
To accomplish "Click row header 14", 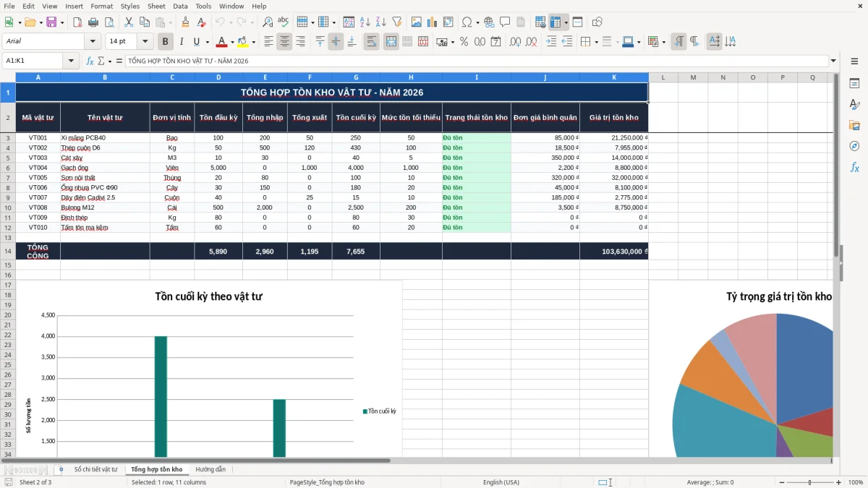I will pyautogui.click(x=8, y=251).
